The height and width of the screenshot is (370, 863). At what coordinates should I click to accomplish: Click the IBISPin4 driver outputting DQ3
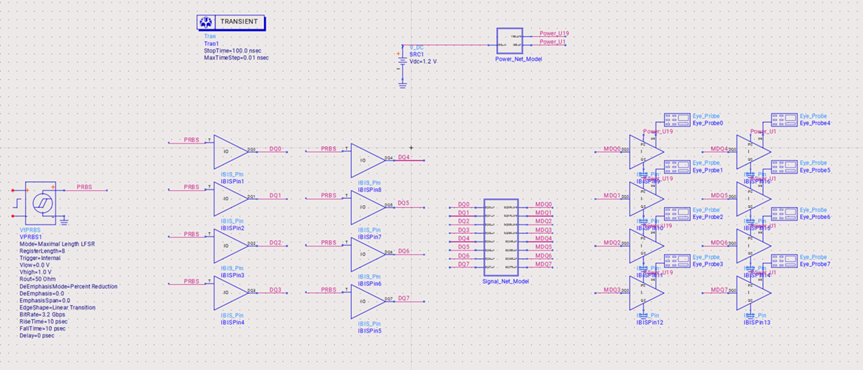231,293
